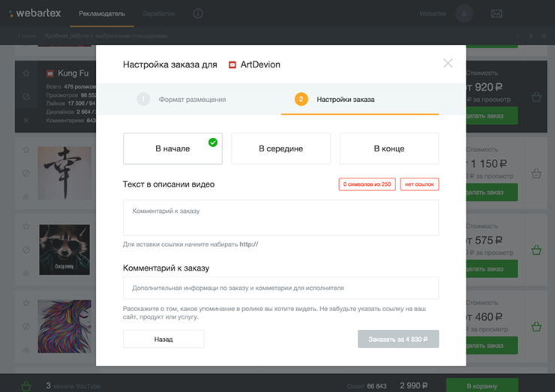The image size is (555, 392).
Task: Add the Kung Fu channel to basket
Action: coord(536,97)
